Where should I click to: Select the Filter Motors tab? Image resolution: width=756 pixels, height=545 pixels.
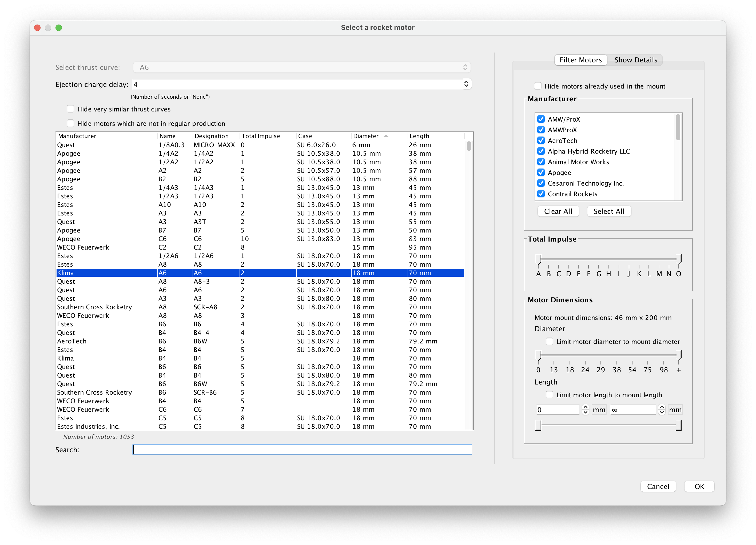581,60
